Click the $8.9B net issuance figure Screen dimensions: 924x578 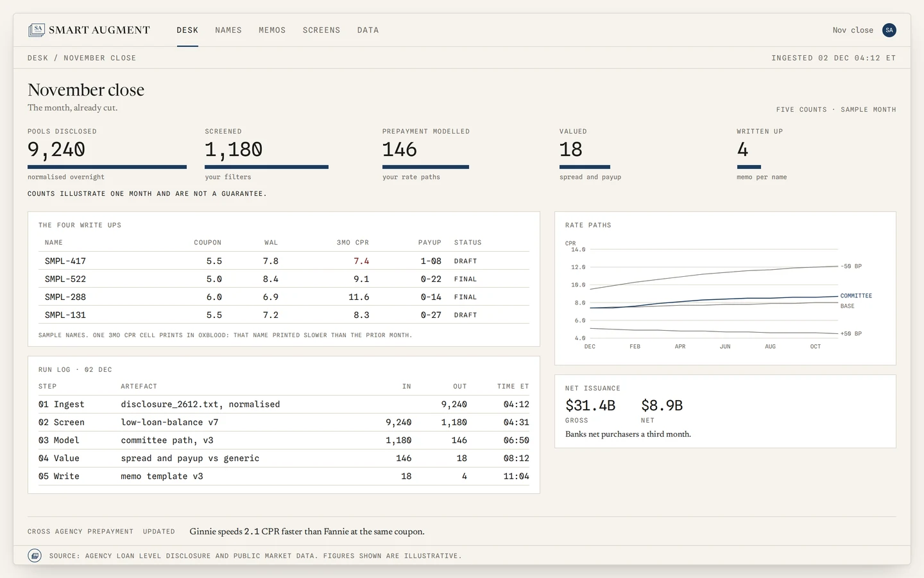(662, 406)
